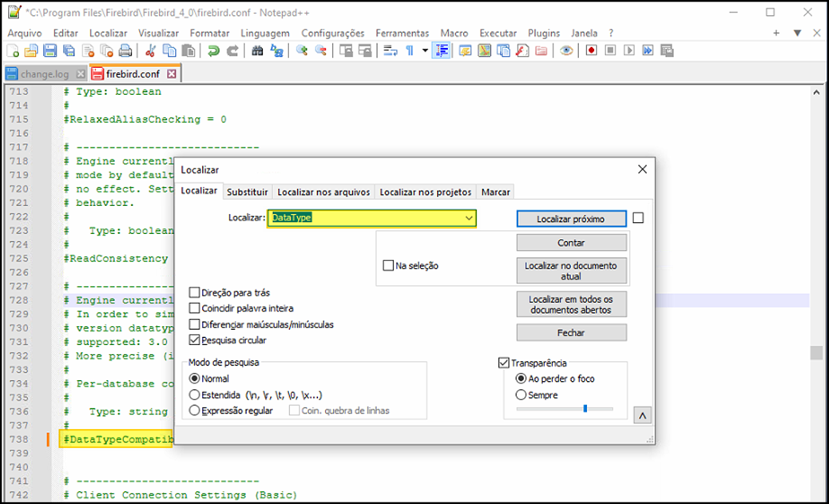Open Folder as Workspace toolbar icon
The height and width of the screenshot is (504, 829).
[541, 51]
